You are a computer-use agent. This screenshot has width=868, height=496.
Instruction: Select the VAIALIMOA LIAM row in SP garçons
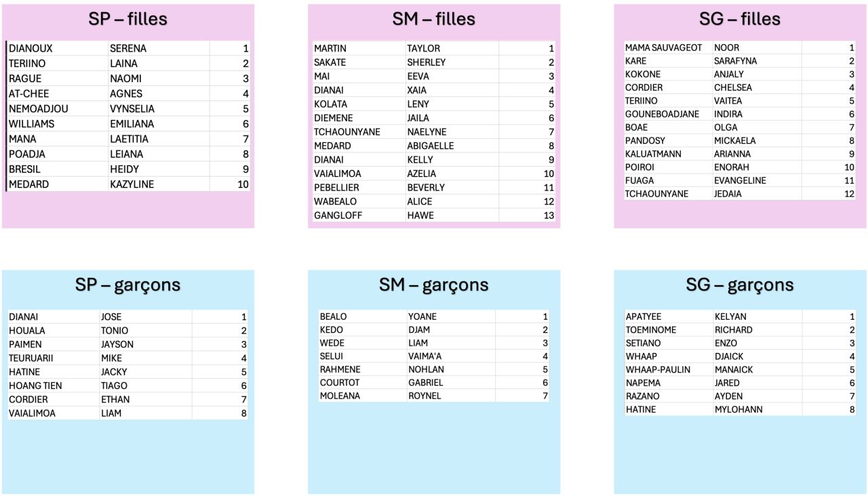pos(127,413)
